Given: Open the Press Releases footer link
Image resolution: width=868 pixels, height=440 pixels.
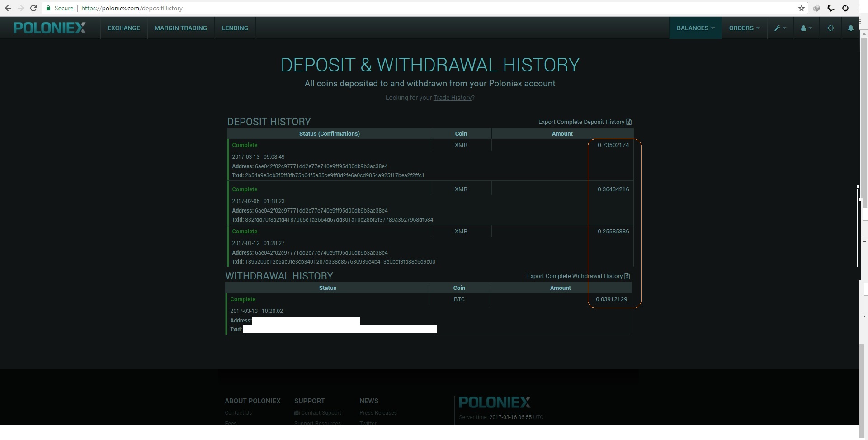Looking at the screenshot, I should coord(378,413).
